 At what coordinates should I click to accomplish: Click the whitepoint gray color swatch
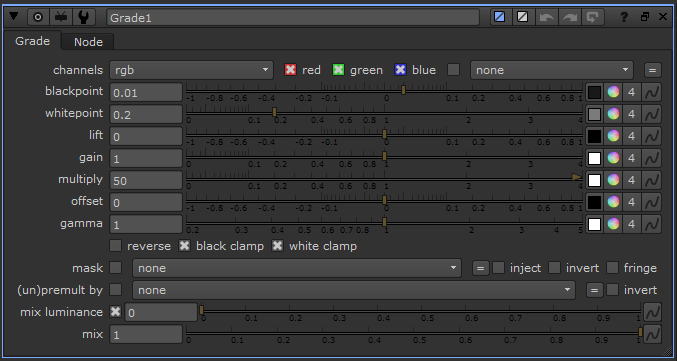(x=595, y=114)
